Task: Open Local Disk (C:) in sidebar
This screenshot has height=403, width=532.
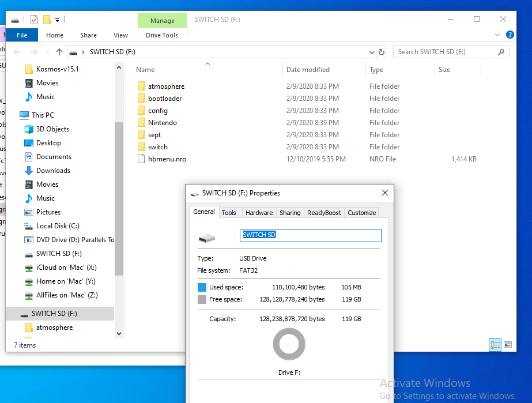Action: pyautogui.click(x=58, y=226)
